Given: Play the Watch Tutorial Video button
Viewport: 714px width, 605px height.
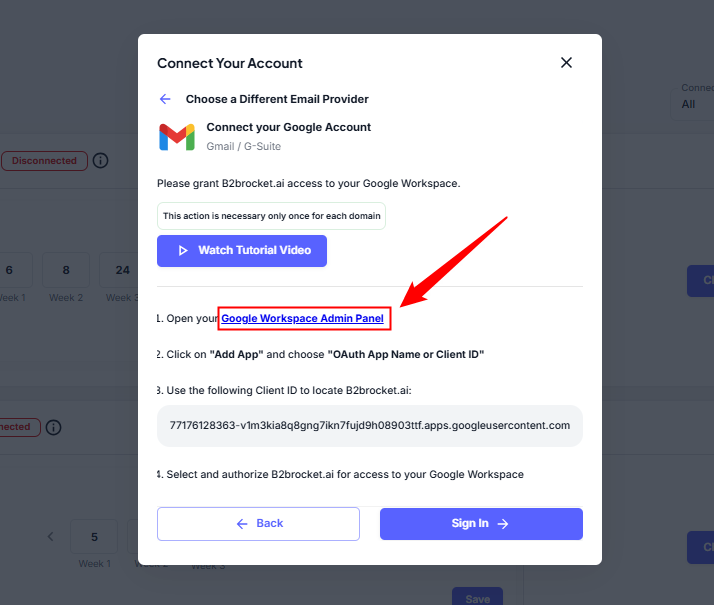Looking at the screenshot, I should (242, 250).
